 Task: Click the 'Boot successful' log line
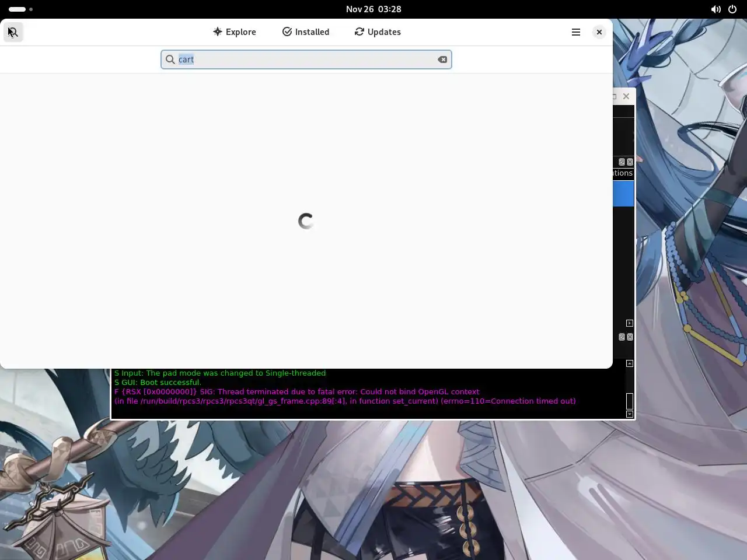click(158, 383)
